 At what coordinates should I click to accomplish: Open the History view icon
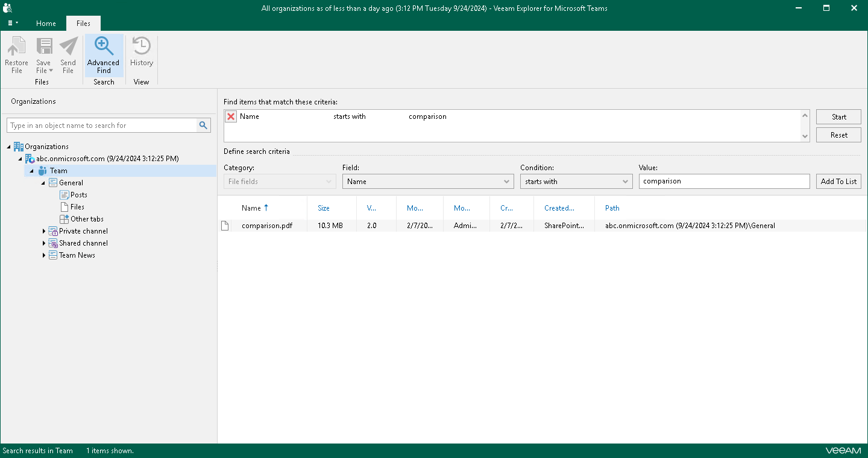point(141,47)
